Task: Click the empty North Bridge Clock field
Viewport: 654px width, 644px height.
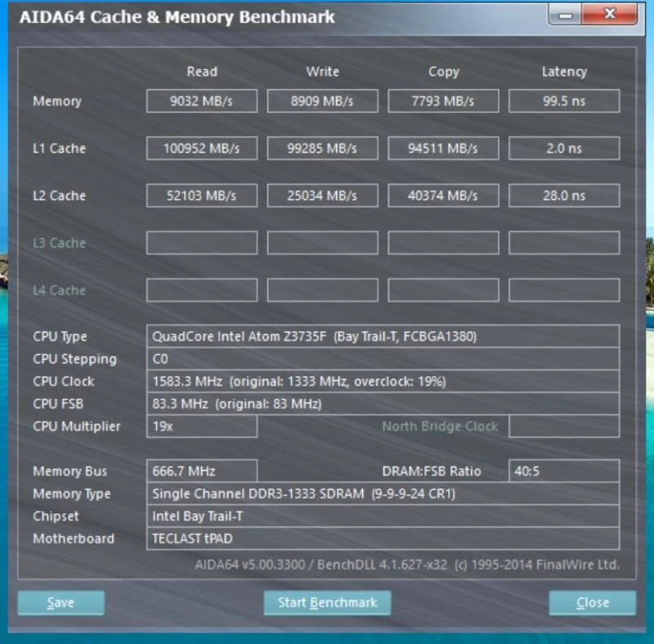Action: click(564, 427)
